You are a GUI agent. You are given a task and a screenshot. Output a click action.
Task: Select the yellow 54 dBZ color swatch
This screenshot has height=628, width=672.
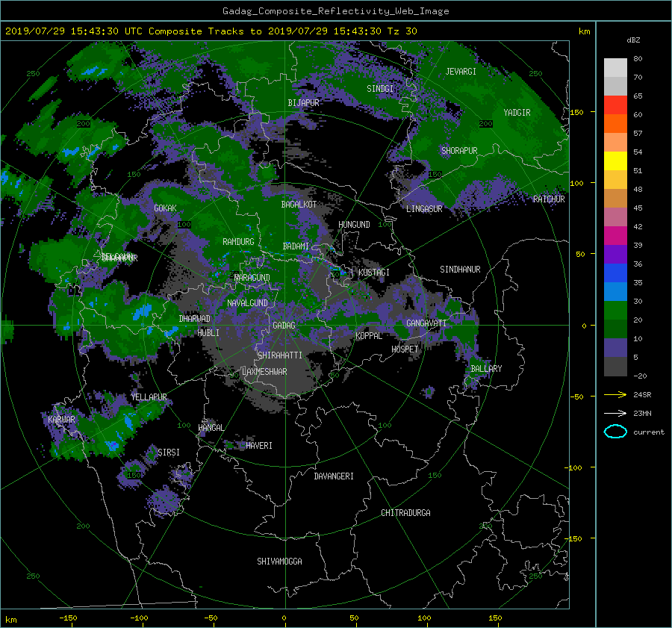615,161
